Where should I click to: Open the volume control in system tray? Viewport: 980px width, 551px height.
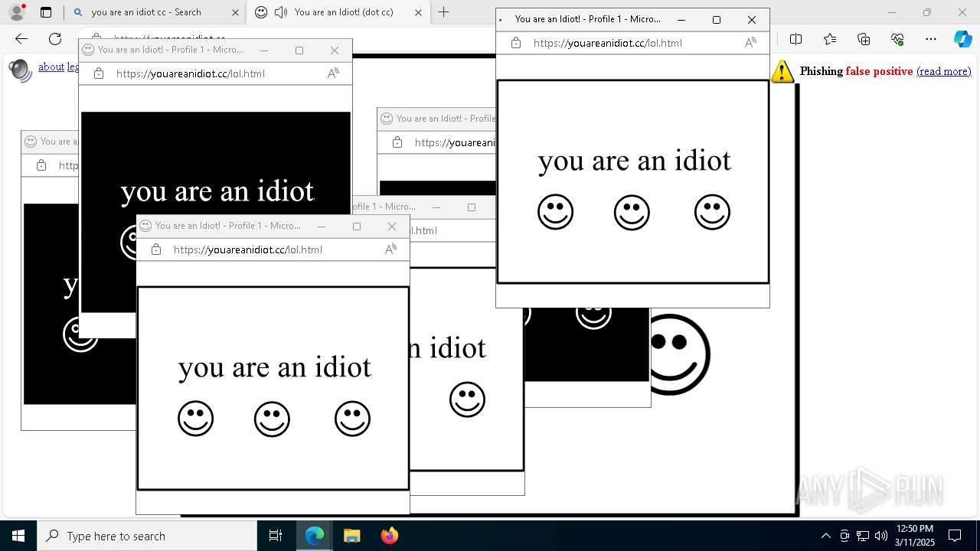coord(880,536)
